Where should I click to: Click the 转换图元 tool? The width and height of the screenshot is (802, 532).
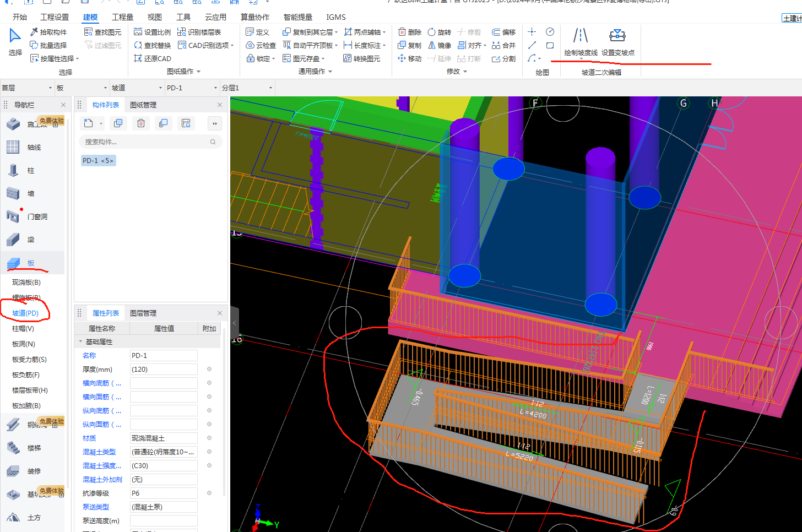click(x=362, y=58)
